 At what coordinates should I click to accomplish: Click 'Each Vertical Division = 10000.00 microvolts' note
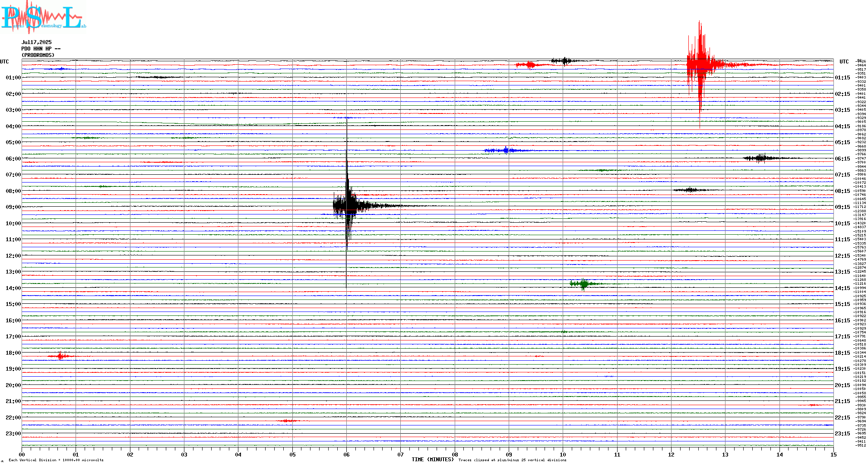(x=56, y=460)
